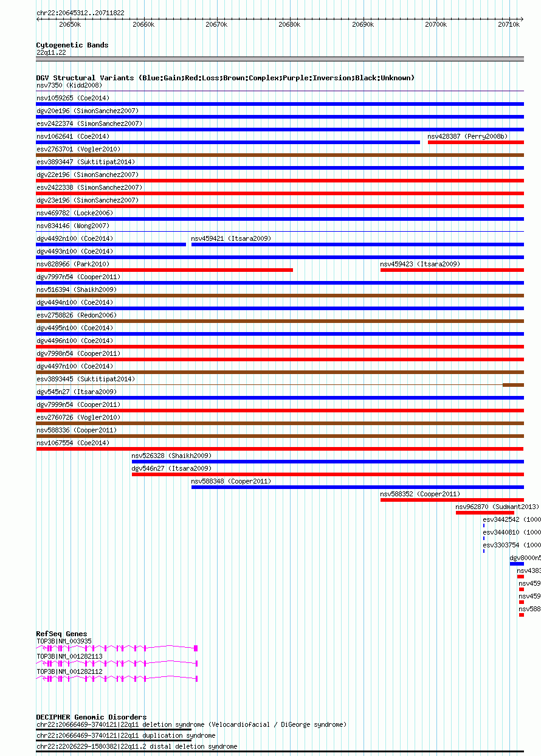Select variant nsv428387 (Perry2008b)
541x756 pixels.
tap(468, 136)
